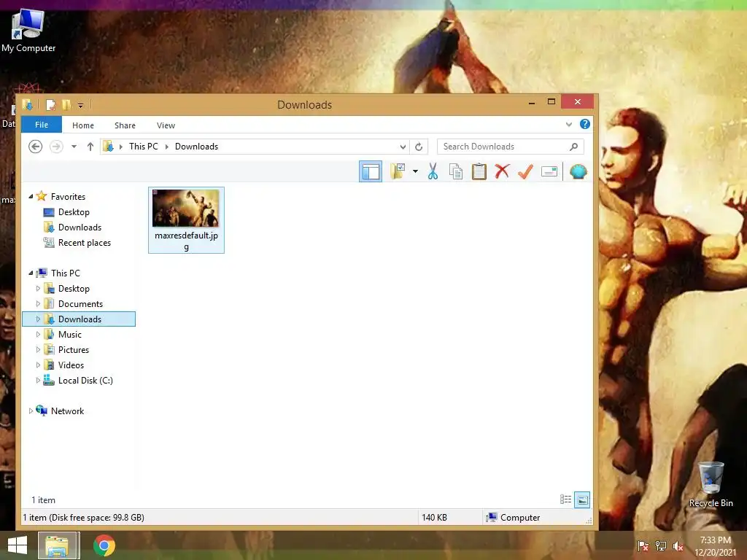Collapse the Favorites tree group
Screen dimensions: 747x560
point(31,196)
